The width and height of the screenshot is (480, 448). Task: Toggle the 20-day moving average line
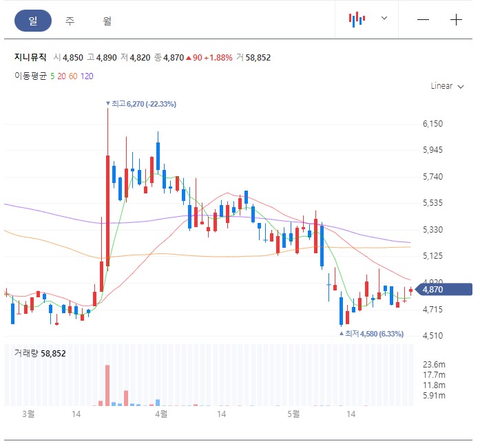pyautogui.click(x=61, y=76)
